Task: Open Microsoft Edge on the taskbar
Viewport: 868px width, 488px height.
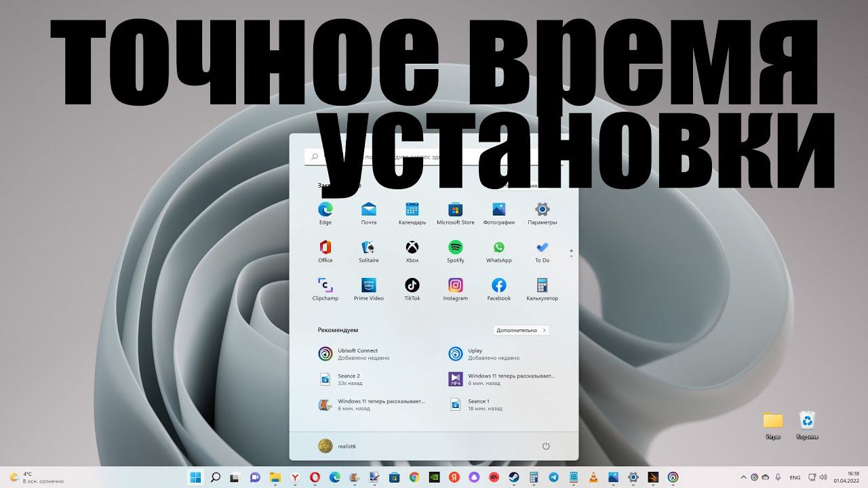Action: coord(335,477)
